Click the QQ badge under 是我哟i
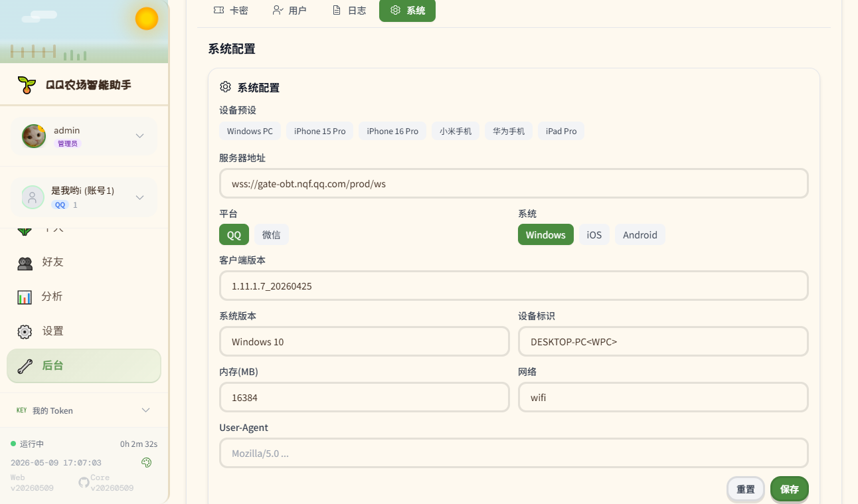This screenshot has width=858, height=504. pos(60,205)
